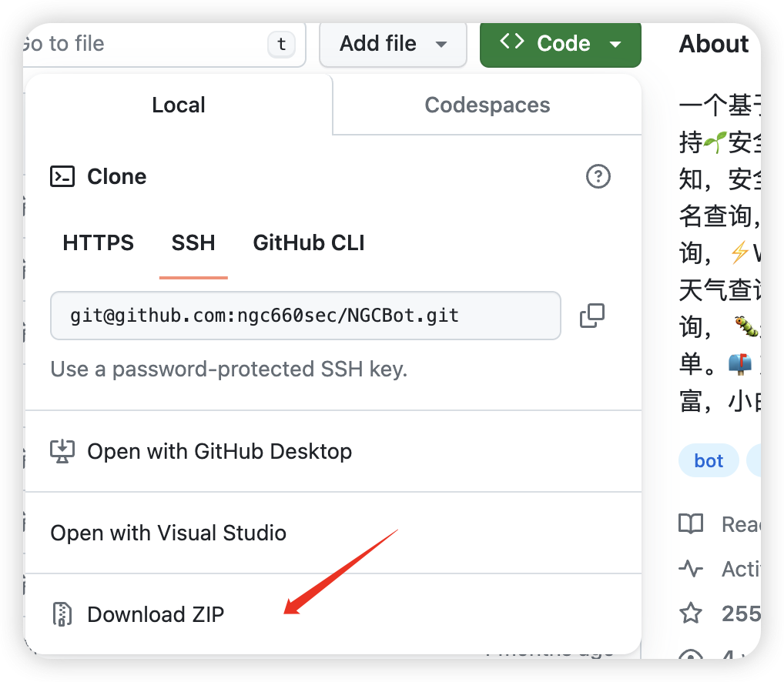Select the HTTPS clone option
The image size is (784, 682).
99,242
